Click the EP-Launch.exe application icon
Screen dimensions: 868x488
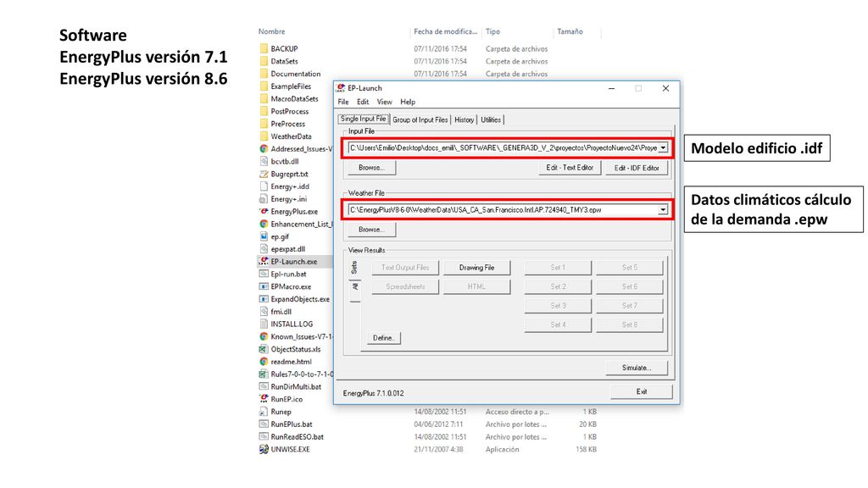pyautogui.click(x=264, y=261)
